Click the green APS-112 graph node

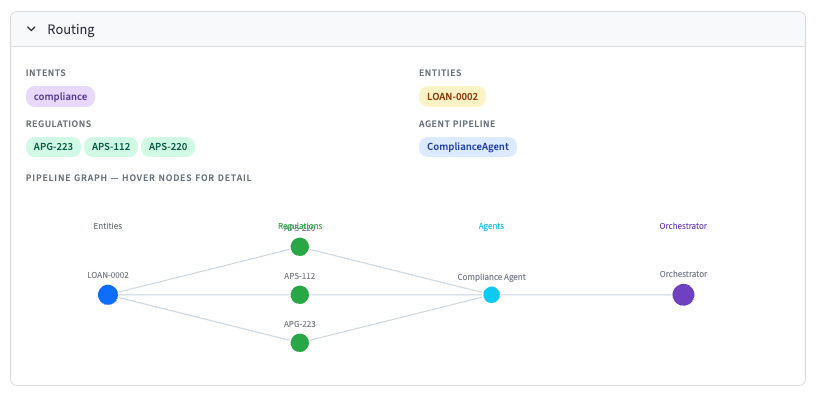(x=300, y=295)
